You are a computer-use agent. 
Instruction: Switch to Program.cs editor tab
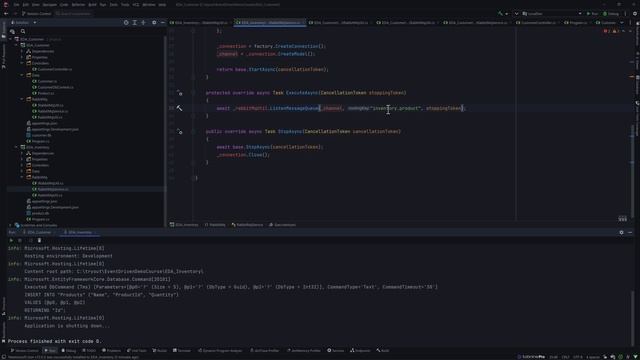point(575,22)
